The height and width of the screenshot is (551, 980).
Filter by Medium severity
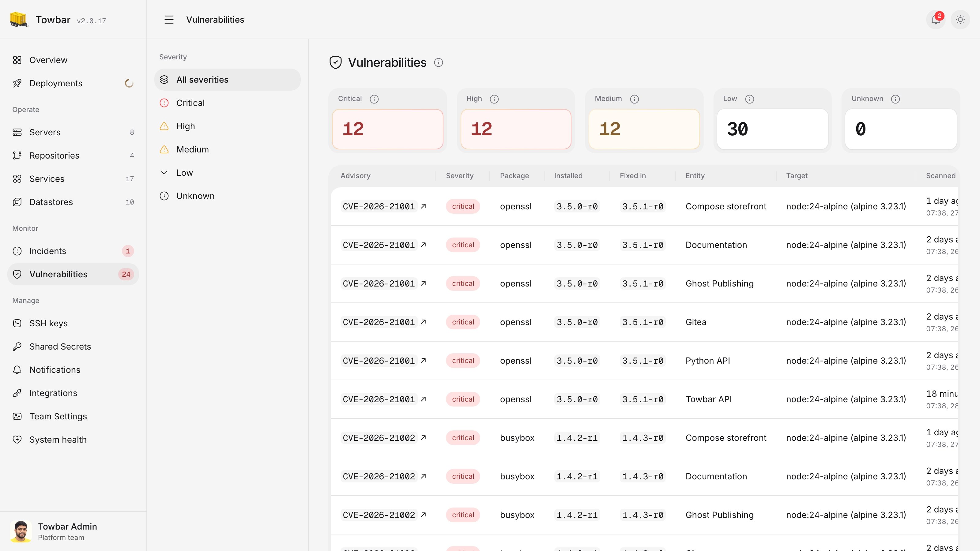tap(227, 149)
